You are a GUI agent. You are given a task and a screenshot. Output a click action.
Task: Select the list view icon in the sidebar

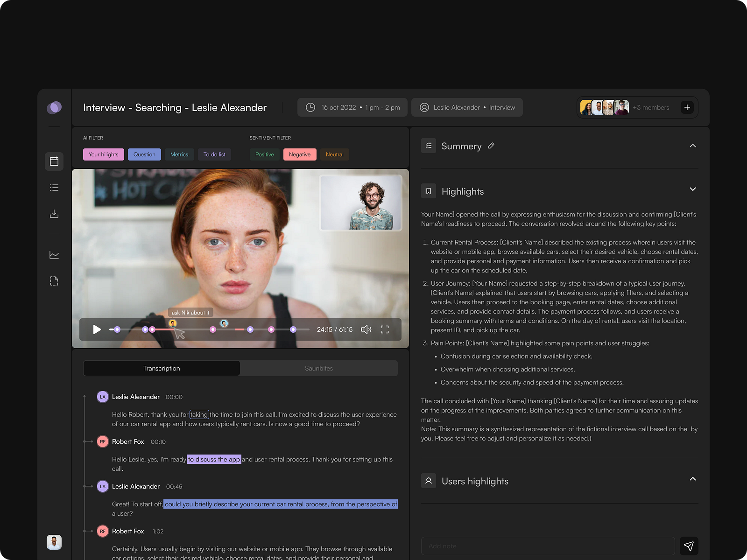[54, 187]
